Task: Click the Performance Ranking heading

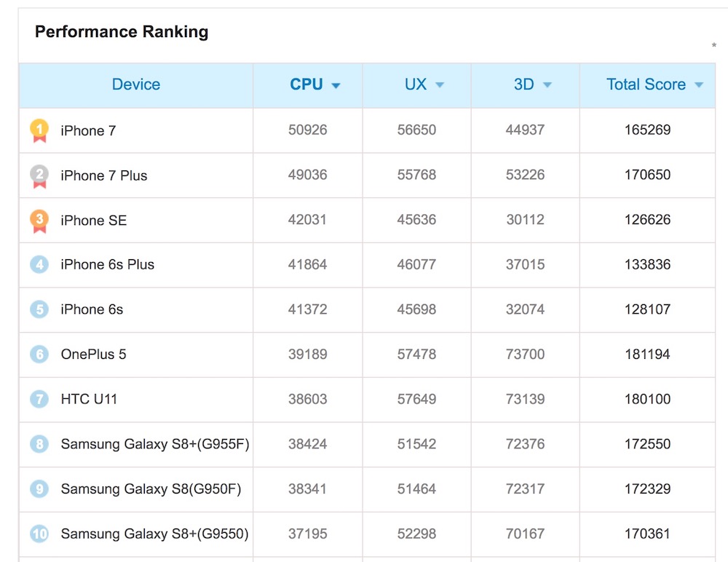Action: click(x=122, y=32)
